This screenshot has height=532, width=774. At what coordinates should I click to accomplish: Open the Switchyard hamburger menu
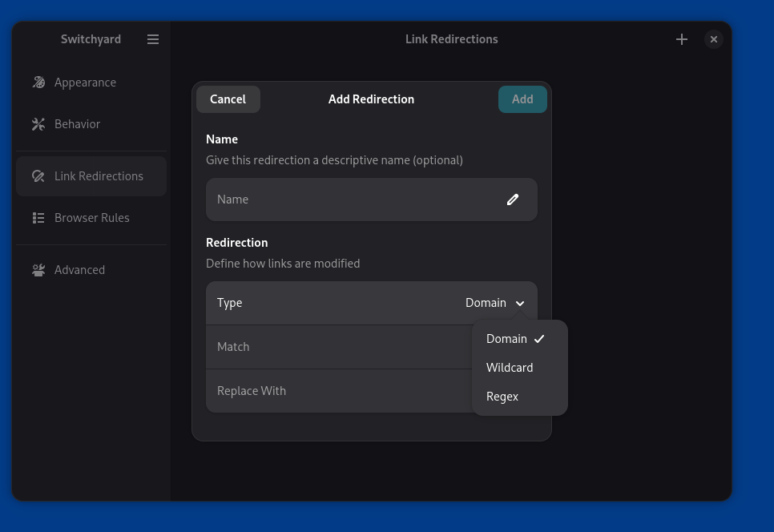pos(153,39)
